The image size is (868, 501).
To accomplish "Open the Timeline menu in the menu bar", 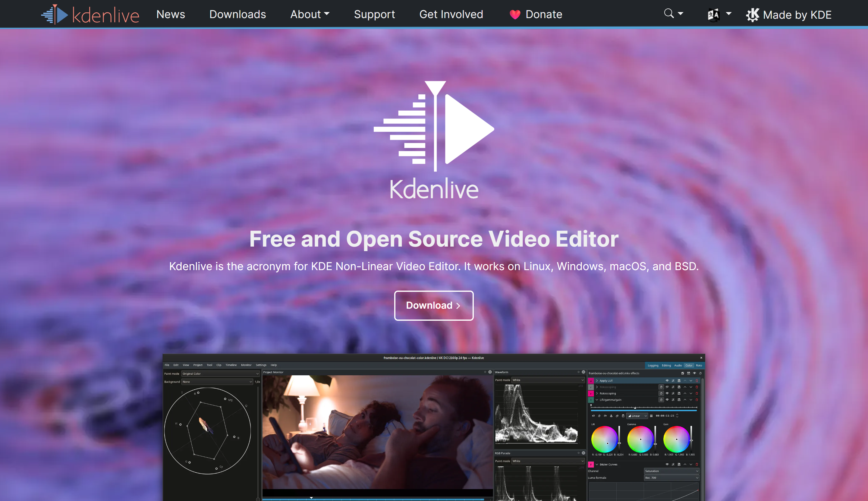I will [x=231, y=365].
